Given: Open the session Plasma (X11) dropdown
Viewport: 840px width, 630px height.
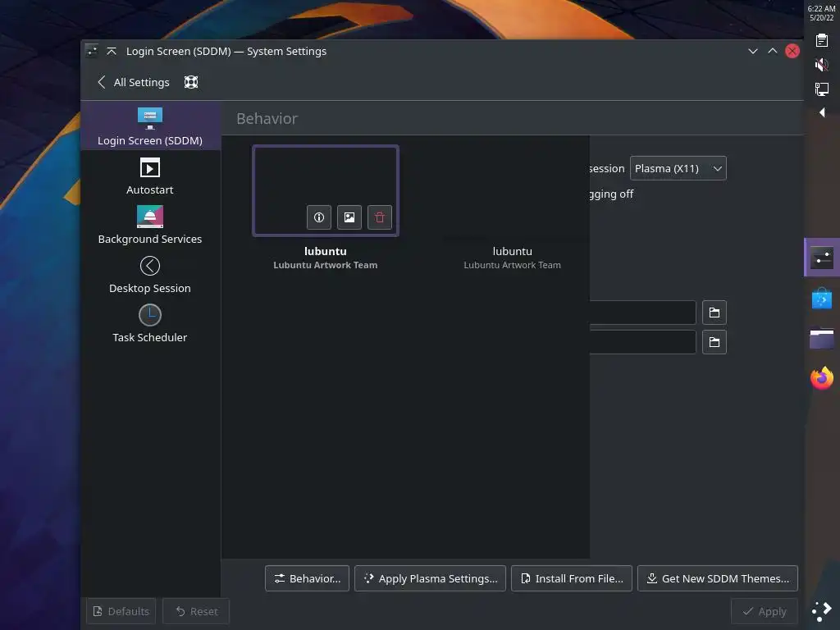Looking at the screenshot, I should point(678,168).
